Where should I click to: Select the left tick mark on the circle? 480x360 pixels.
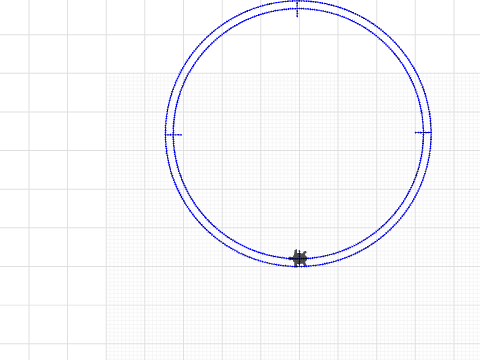coord(174,135)
